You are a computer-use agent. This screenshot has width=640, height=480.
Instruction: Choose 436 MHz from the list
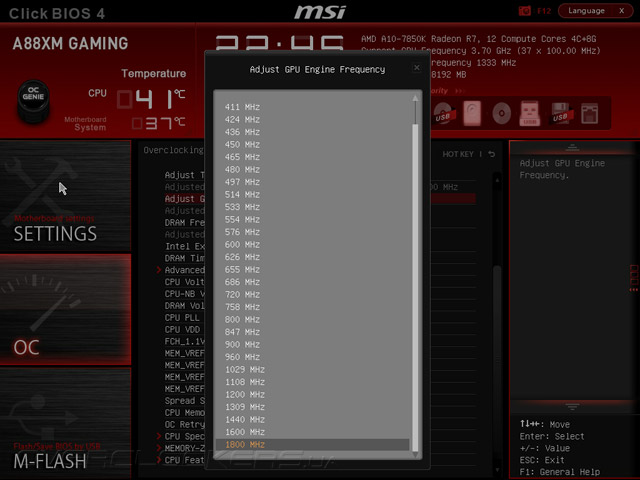(312, 132)
